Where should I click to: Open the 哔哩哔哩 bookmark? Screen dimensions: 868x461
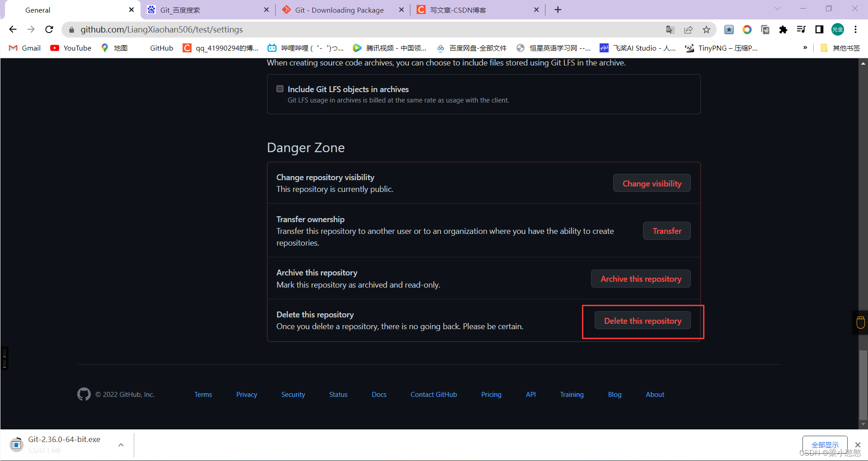[x=305, y=48]
